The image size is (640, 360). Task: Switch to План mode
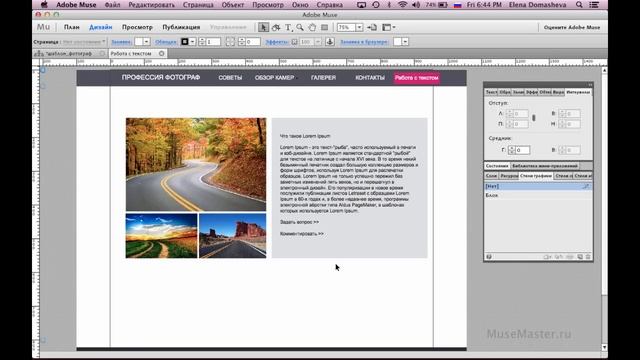71,27
